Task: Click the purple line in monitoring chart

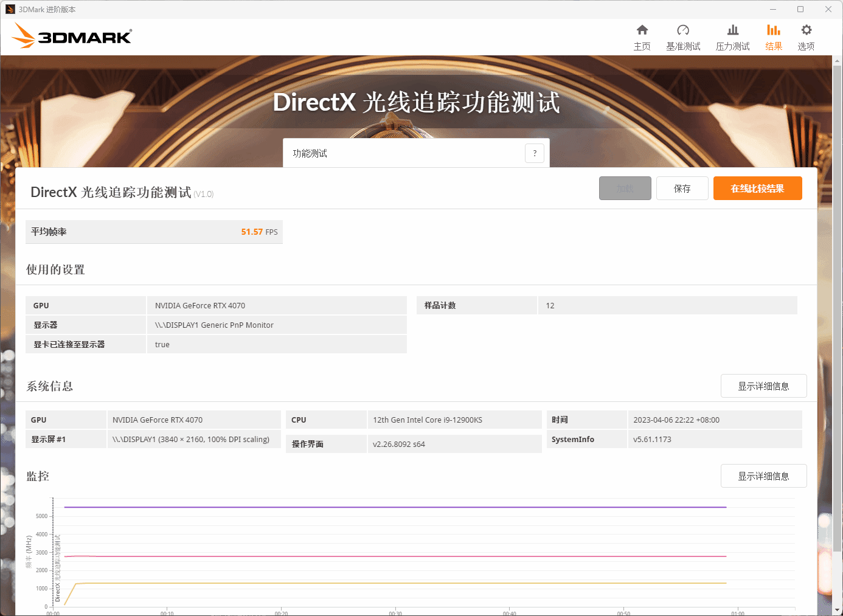Action: click(x=395, y=507)
